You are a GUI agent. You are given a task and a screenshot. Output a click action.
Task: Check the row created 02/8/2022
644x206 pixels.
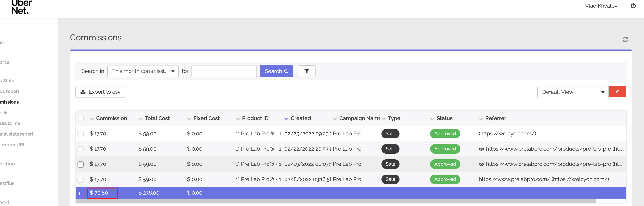(x=81, y=179)
